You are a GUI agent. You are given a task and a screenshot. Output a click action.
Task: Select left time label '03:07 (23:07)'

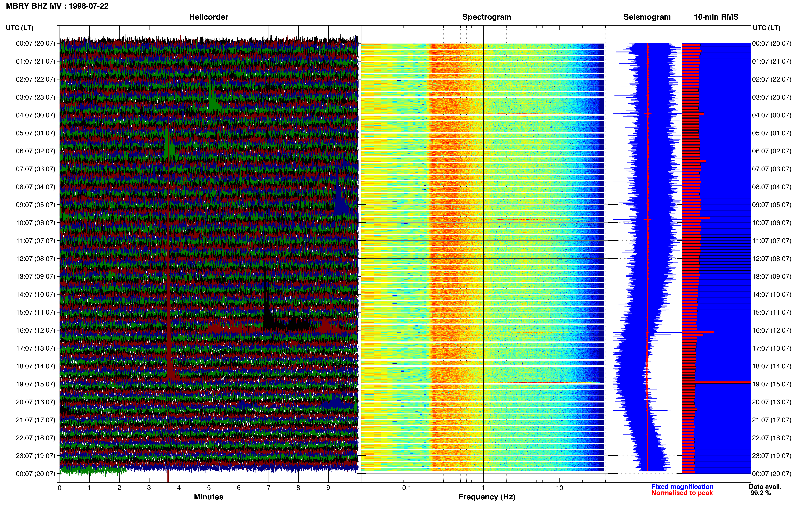pyautogui.click(x=36, y=97)
